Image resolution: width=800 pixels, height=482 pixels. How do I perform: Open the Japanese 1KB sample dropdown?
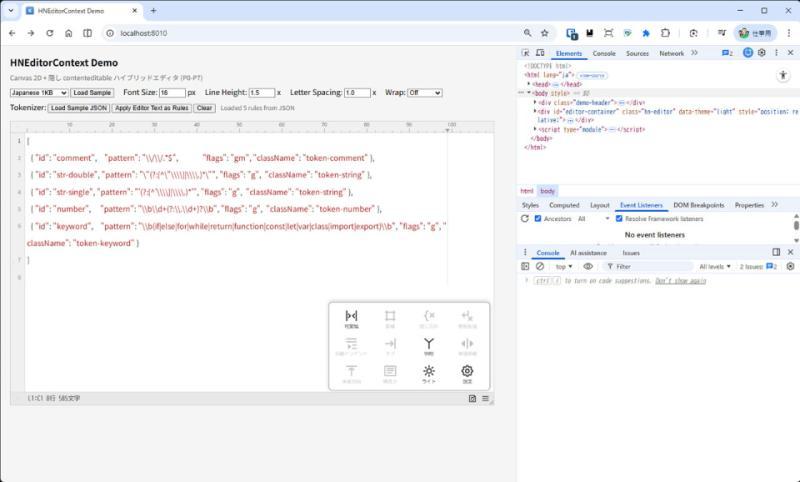39,93
